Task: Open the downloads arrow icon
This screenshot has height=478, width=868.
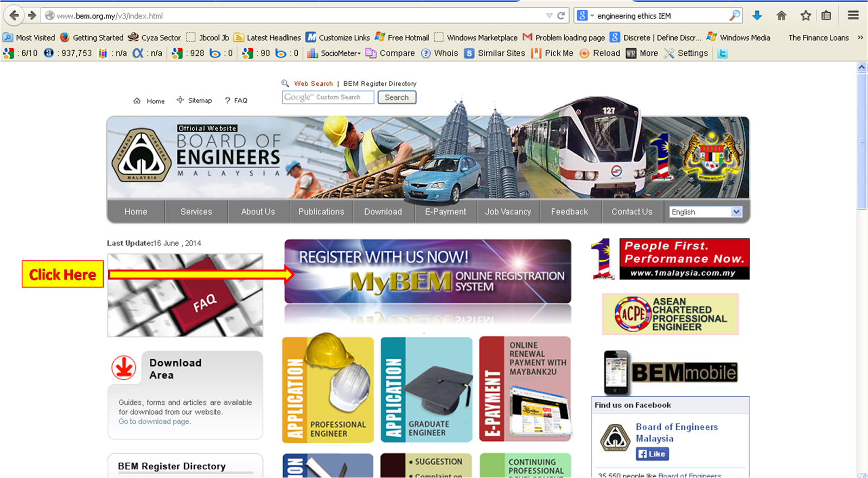Action: [757, 15]
